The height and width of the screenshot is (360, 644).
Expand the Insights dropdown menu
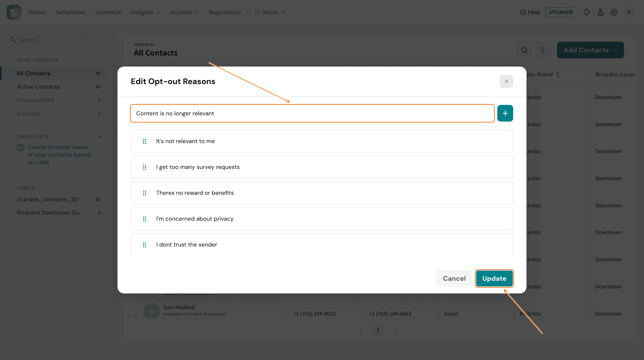pos(145,12)
